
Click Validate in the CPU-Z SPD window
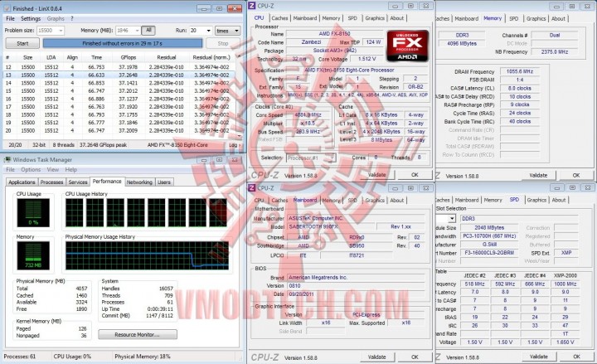tap(538, 357)
